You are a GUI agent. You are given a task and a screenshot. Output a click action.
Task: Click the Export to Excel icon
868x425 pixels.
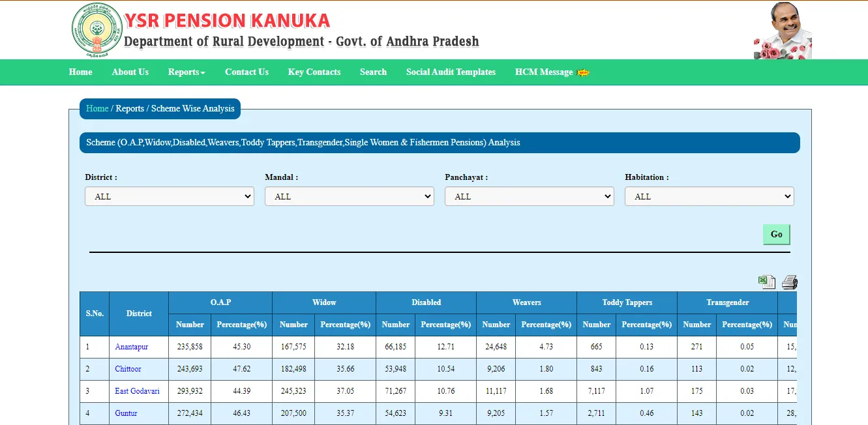(766, 282)
